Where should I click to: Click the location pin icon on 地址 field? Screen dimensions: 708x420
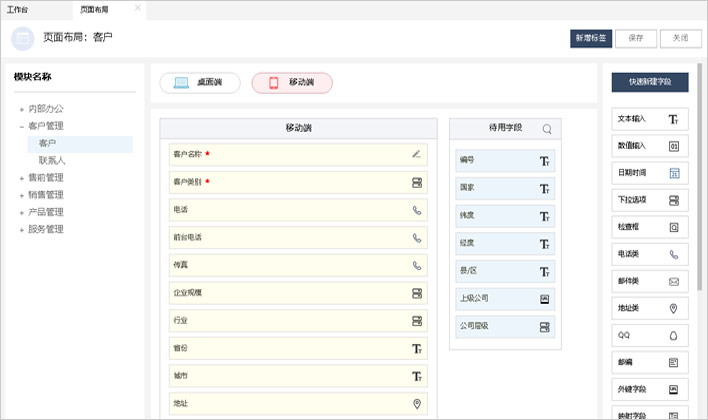click(x=417, y=404)
